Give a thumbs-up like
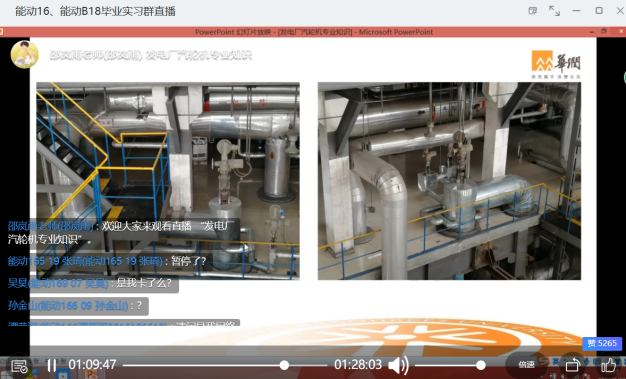The width and height of the screenshot is (626, 379). (608, 365)
